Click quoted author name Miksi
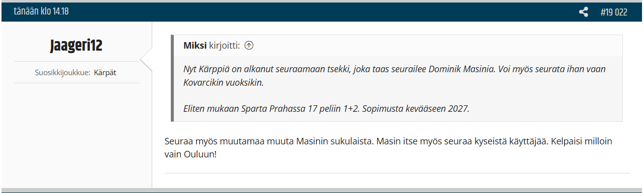Screen dimensions: 644x193 coord(195,46)
